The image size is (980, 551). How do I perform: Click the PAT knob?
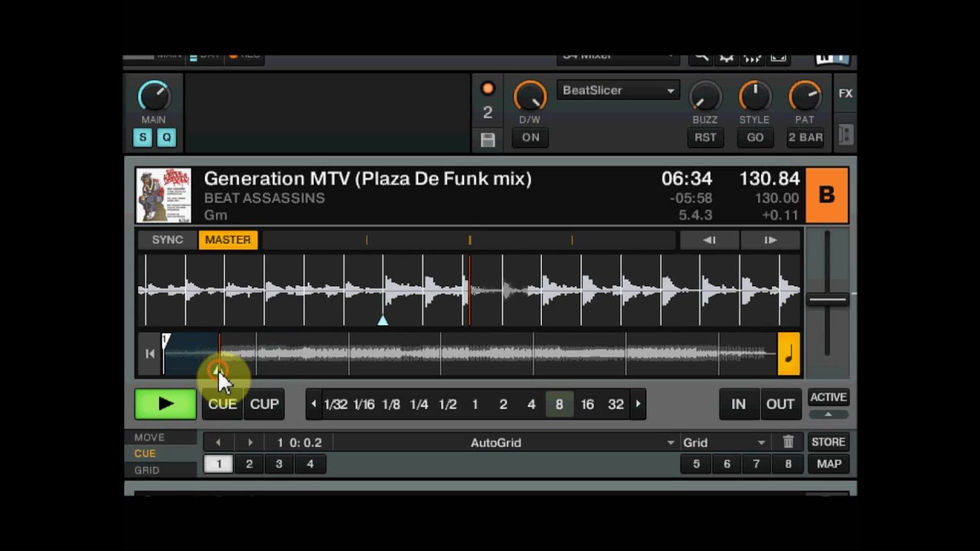pos(805,96)
